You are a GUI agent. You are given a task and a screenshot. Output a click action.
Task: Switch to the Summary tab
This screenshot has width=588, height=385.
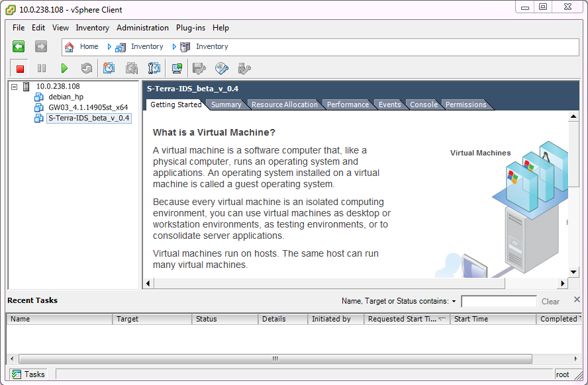coord(226,105)
